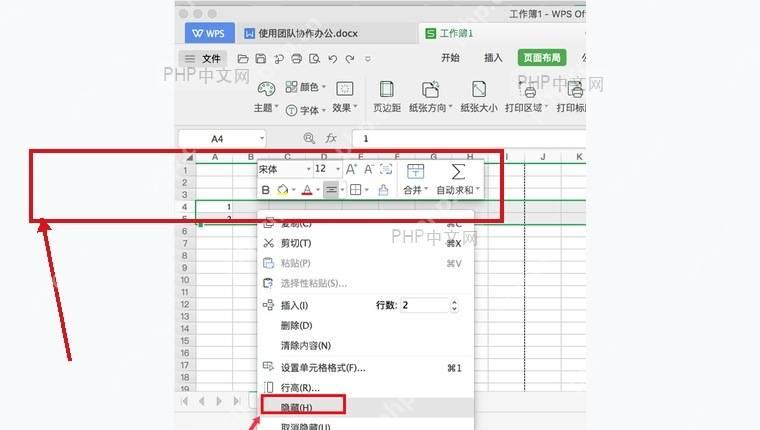The image size is (760, 430).
Task: Click the formula bar containing 1
Action: pos(469,139)
